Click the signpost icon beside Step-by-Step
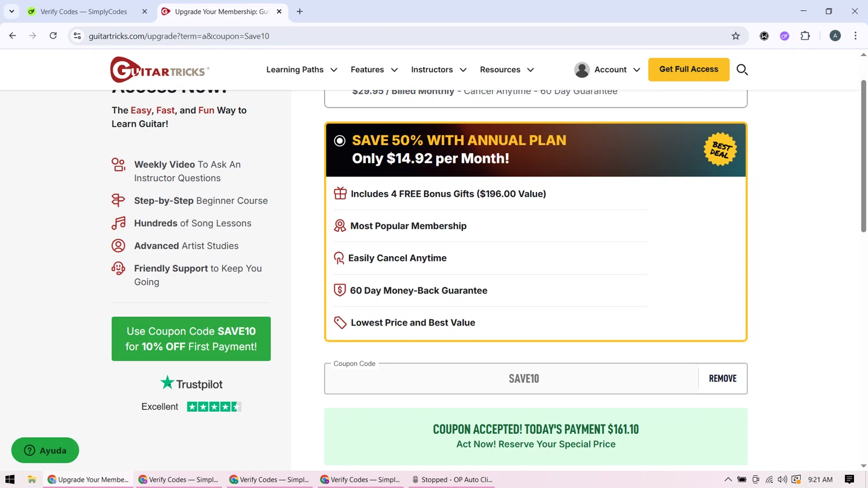This screenshot has width=868, height=488. [x=118, y=201]
